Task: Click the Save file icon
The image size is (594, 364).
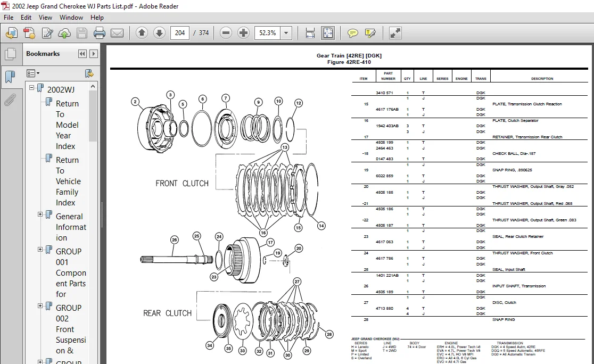Action: (82, 34)
